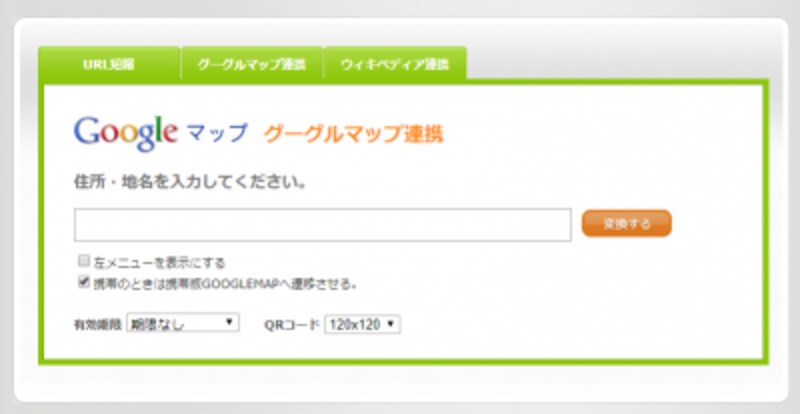Enable the 左メニュー display checkbox

click(x=84, y=261)
